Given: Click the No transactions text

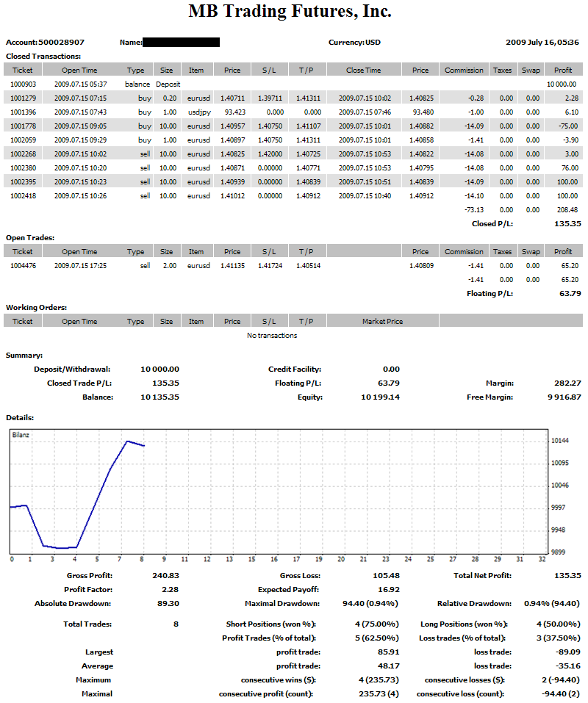Looking at the screenshot, I should [272, 336].
